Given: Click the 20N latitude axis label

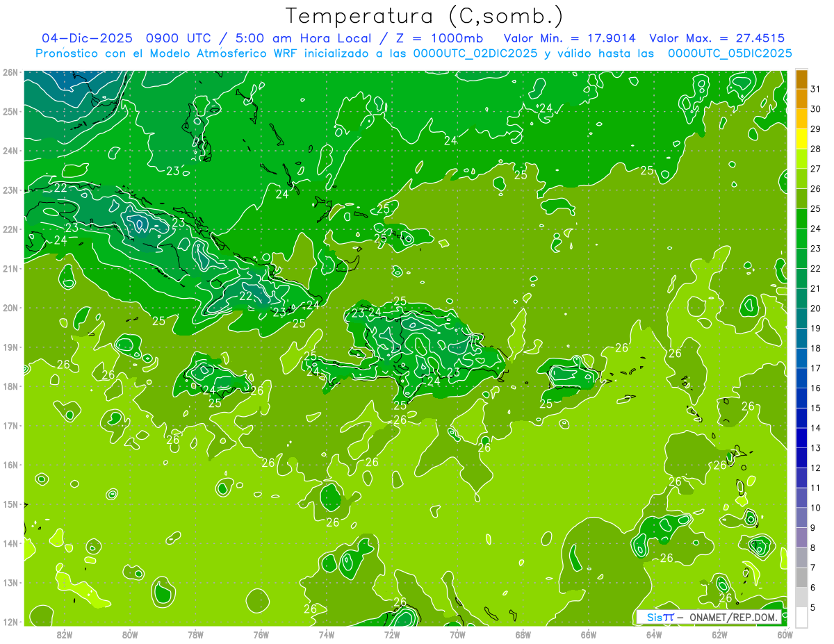Looking at the screenshot, I should click(x=10, y=308).
